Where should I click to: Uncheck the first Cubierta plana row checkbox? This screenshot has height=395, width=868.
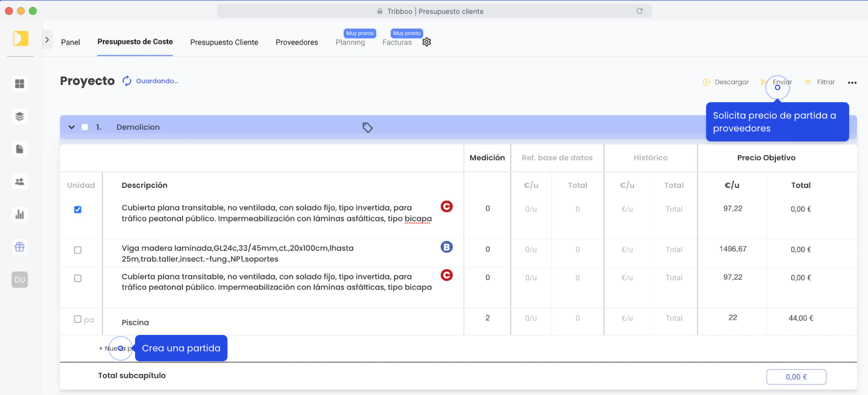pos(78,209)
